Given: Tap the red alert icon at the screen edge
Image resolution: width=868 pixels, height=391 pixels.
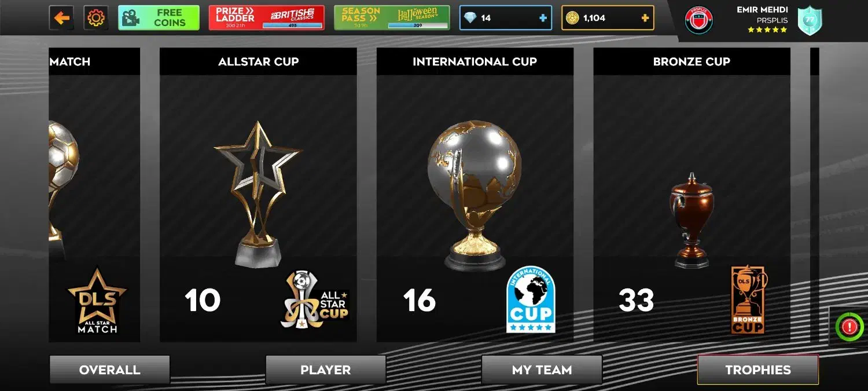Looking at the screenshot, I should pyautogui.click(x=849, y=327).
